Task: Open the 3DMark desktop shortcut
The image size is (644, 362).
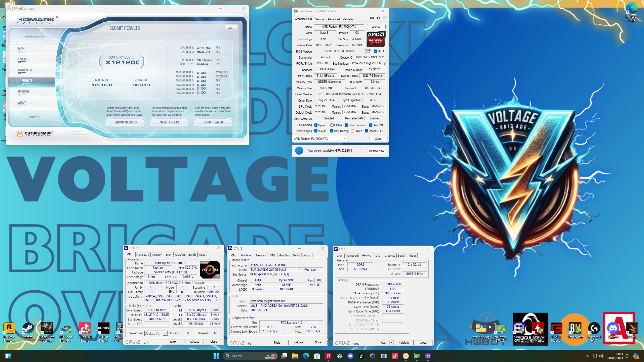Action: click(632, 330)
